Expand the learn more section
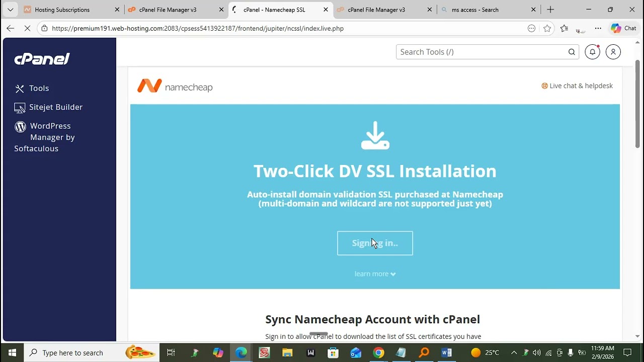Image resolution: width=644 pixels, height=362 pixels. (x=375, y=274)
